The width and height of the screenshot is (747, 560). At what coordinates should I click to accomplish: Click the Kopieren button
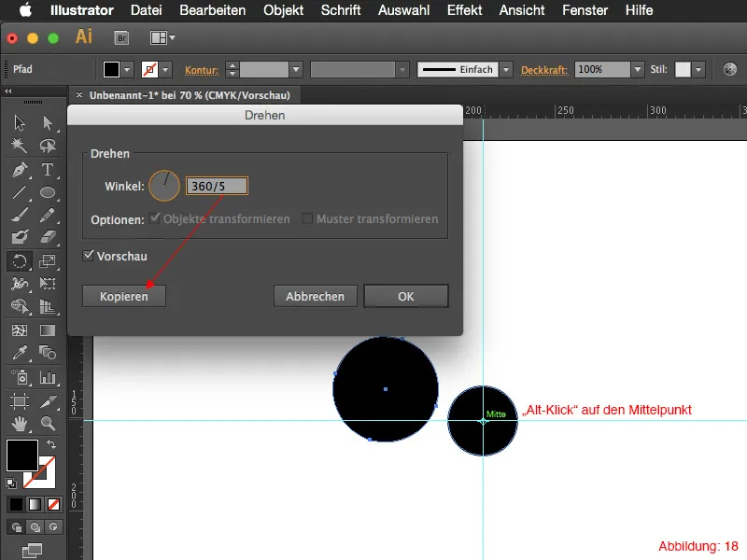click(124, 296)
